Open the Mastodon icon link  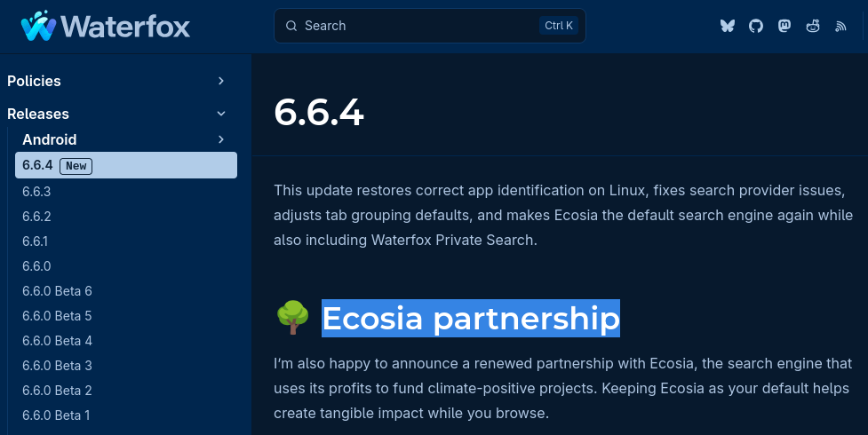[x=784, y=26]
